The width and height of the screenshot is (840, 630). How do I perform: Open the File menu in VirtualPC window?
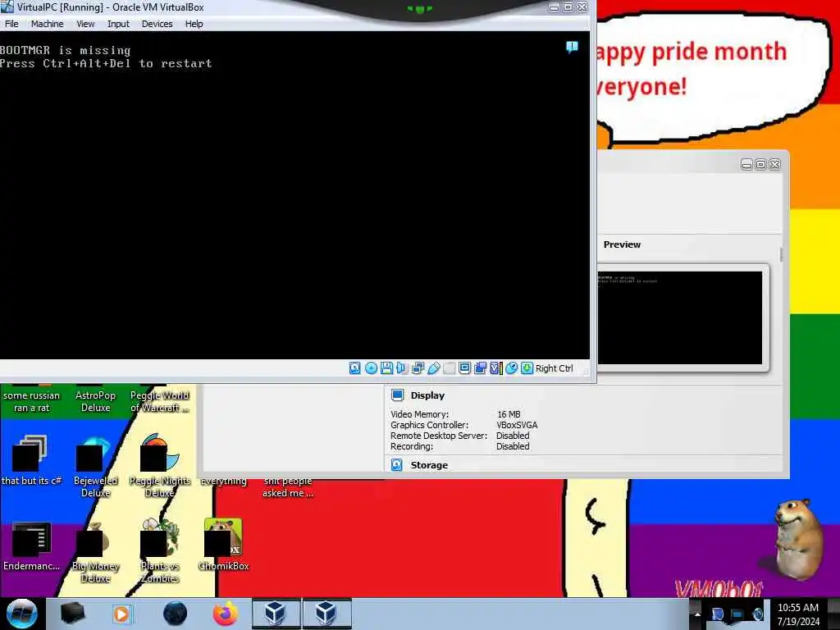pos(11,24)
